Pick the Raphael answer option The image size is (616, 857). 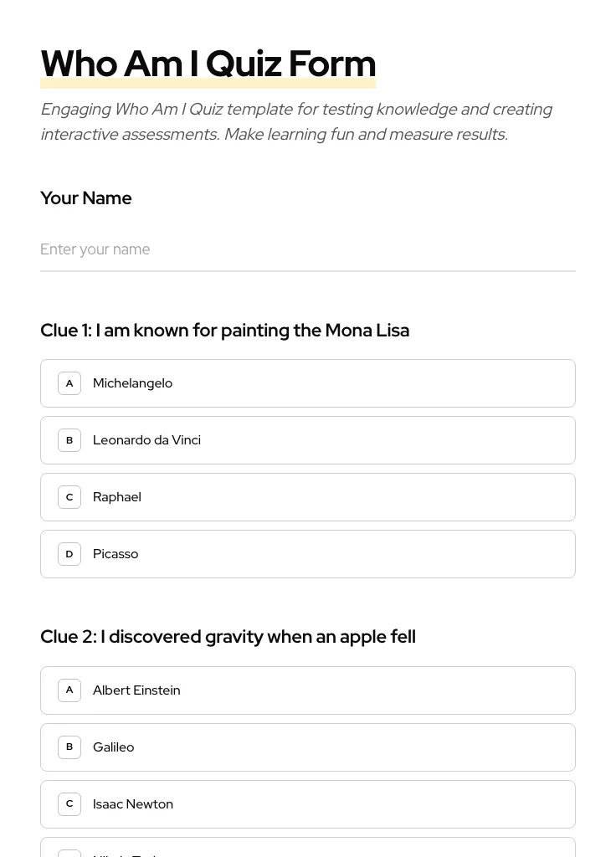tap(117, 497)
